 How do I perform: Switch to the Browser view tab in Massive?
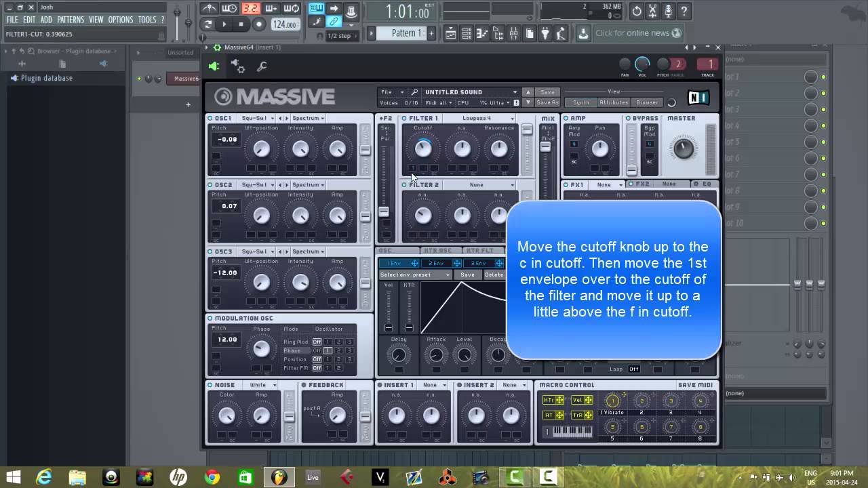coord(647,102)
